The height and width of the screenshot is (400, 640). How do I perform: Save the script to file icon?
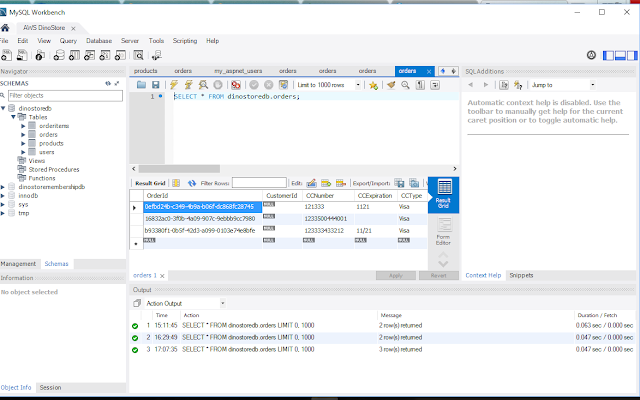pyautogui.click(x=156, y=85)
